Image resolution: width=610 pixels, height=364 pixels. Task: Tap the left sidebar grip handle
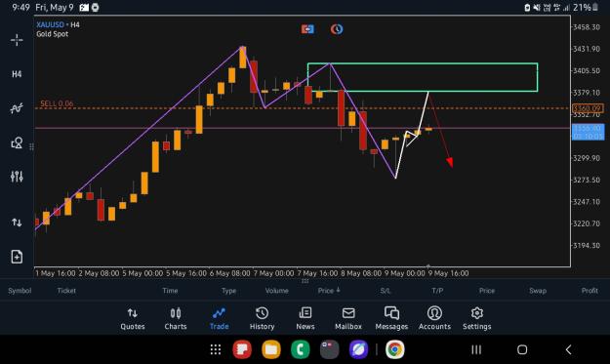(31, 146)
